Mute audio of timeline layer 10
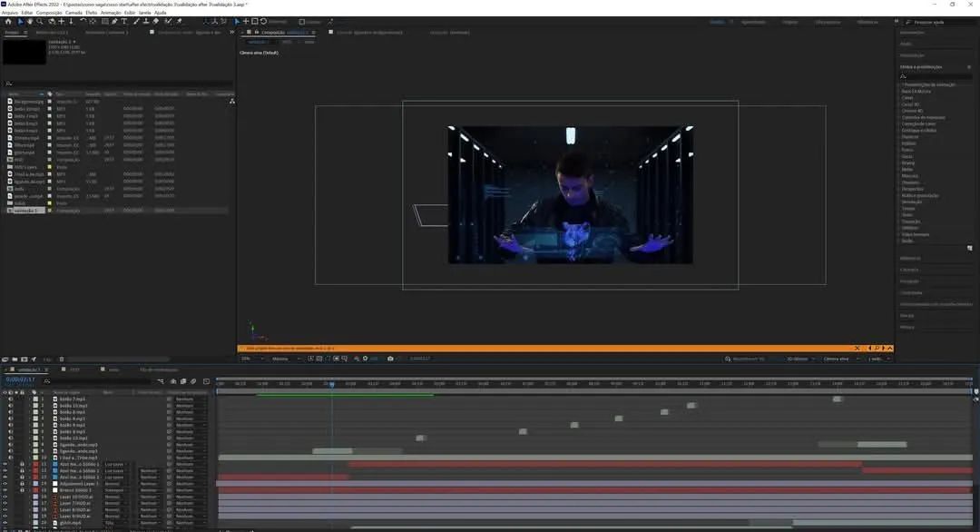The height and width of the screenshot is (532, 980). click(10, 458)
